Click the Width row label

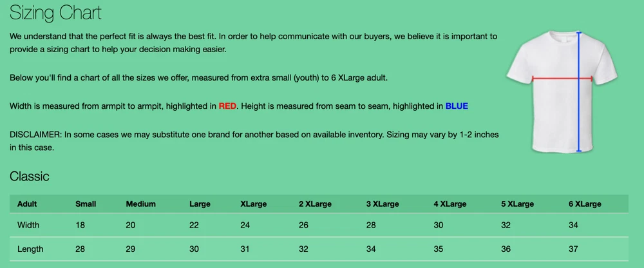pos(28,225)
